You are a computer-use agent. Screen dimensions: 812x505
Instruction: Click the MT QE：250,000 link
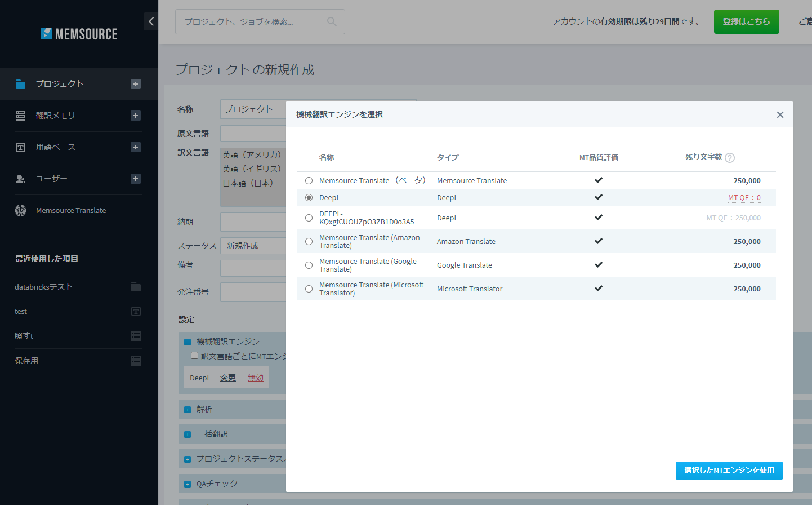coord(734,218)
